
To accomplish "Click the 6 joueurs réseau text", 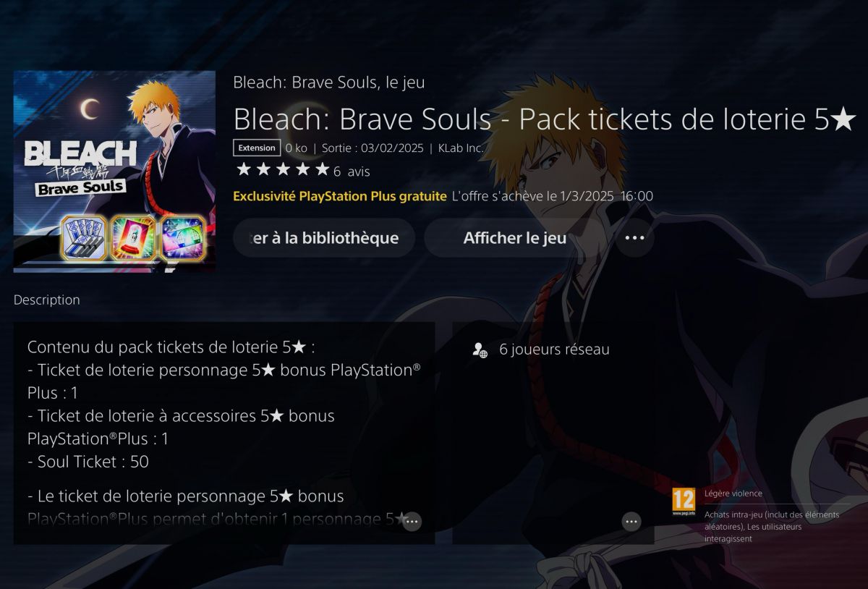I will pos(554,349).
